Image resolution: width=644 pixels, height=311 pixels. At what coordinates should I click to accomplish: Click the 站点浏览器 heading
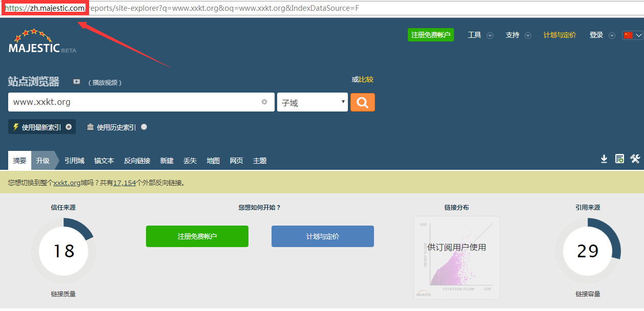(34, 81)
